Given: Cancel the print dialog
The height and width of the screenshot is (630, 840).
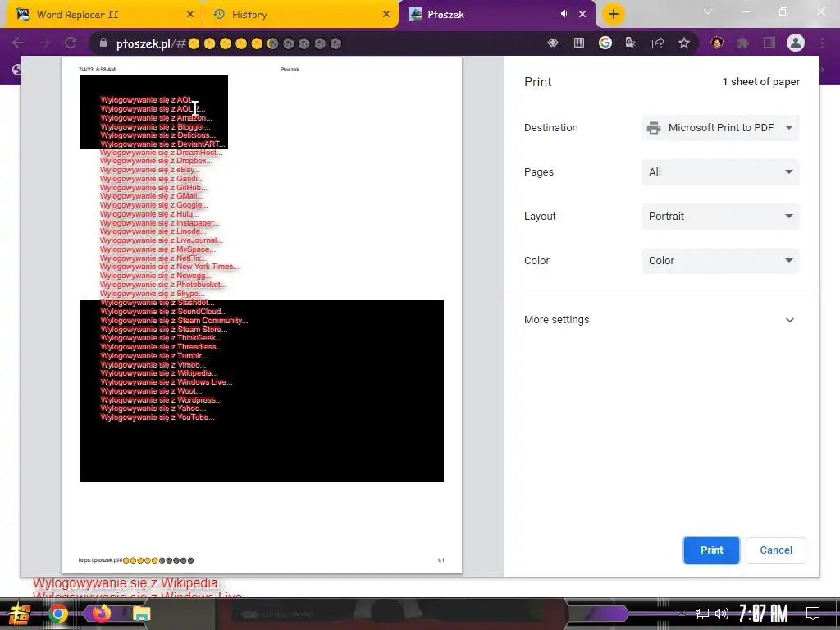Looking at the screenshot, I should 776,550.
